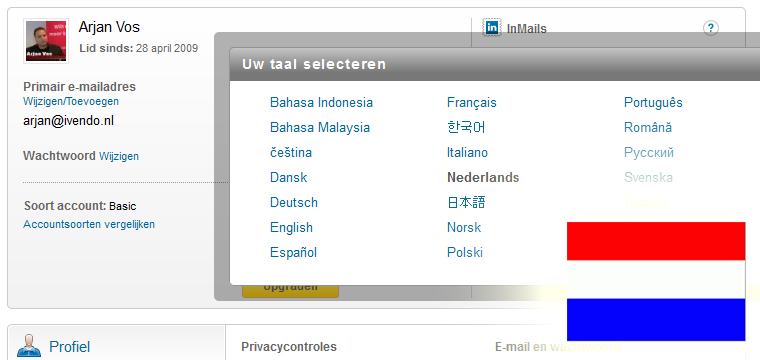Click Wijzigen/Toevoegen email link
This screenshot has height=360, width=760.
coord(71,101)
